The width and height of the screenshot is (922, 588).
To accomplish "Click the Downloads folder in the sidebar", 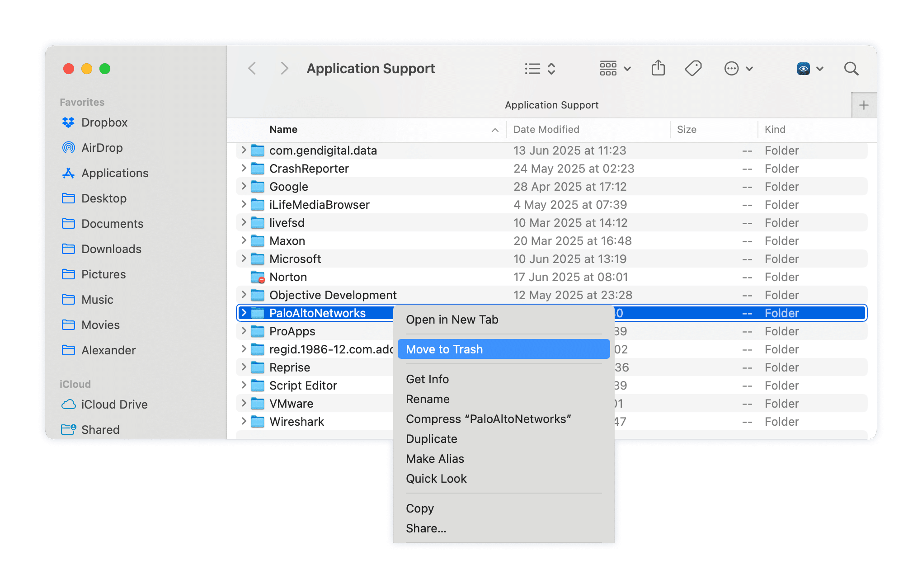I will 111,249.
